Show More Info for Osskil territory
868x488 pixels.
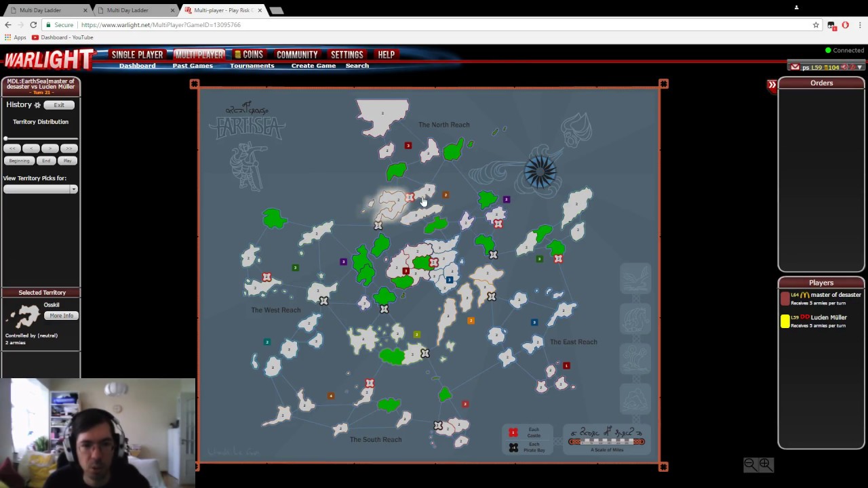coord(61,316)
